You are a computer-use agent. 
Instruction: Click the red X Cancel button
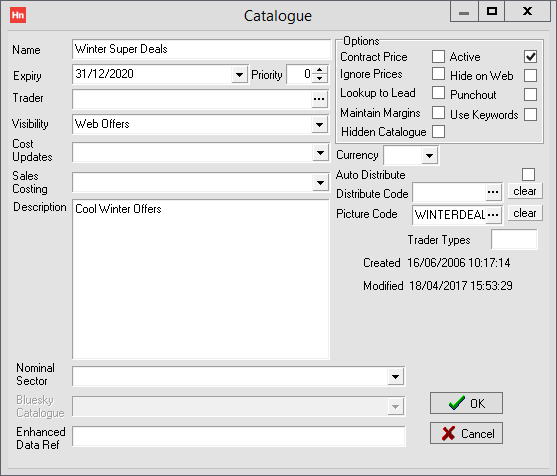[x=466, y=433]
